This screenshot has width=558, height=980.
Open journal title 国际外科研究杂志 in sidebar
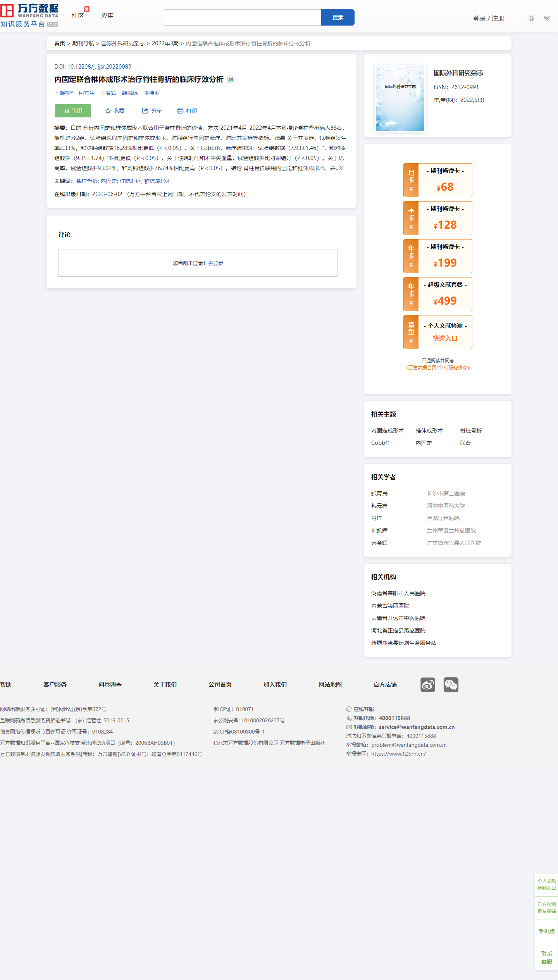tap(458, 73)
